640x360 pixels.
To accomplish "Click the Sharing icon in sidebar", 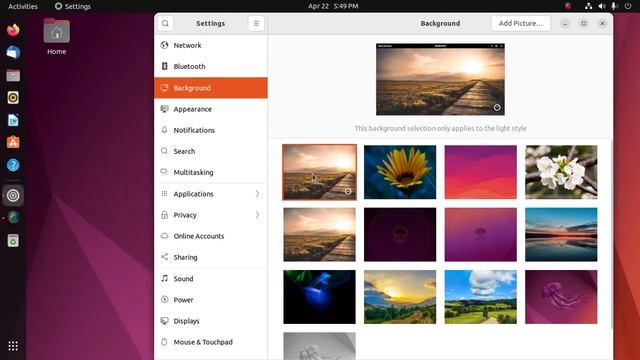I will coord(164,257).
